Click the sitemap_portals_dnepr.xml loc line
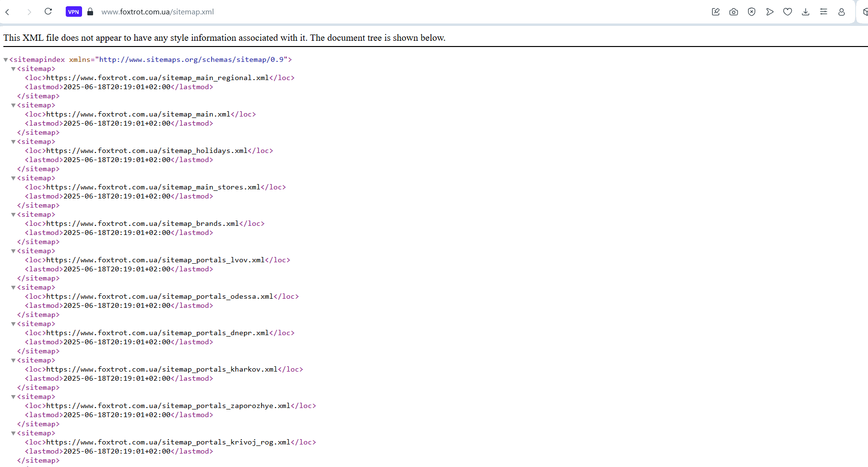This screenshot has width=868, height=467. tap(160, 333)
